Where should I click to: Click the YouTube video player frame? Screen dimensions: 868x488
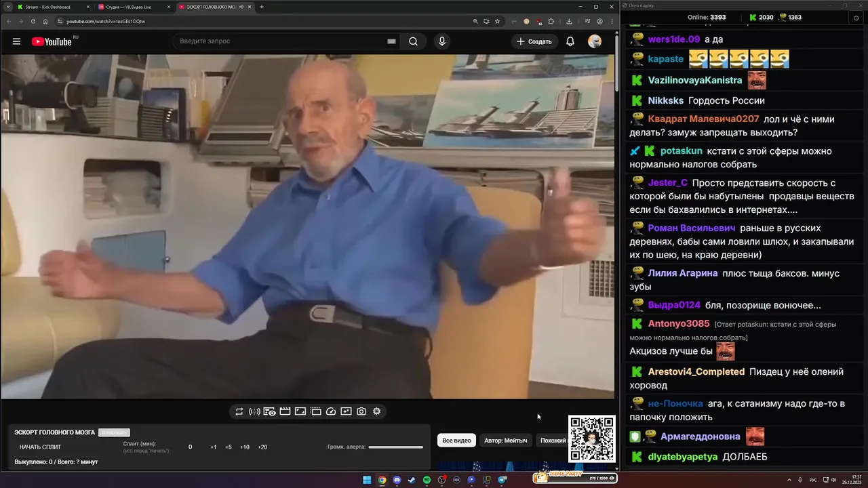click(x=307, y=226)
